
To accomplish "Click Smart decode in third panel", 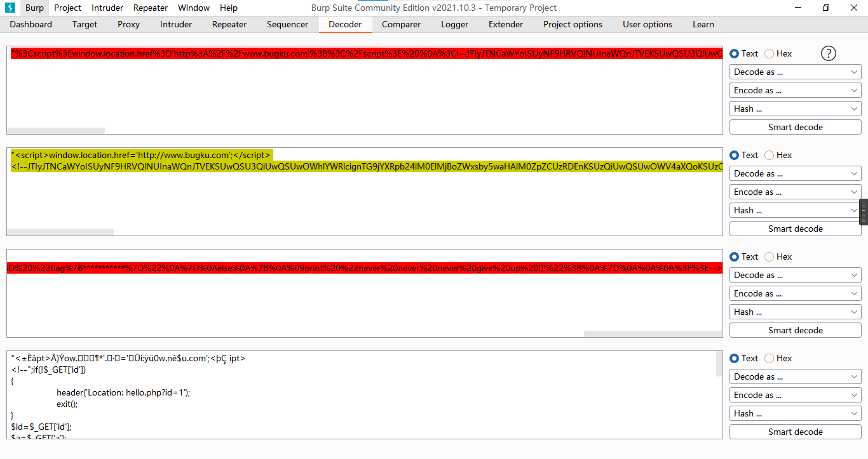I will pos(796,330).
